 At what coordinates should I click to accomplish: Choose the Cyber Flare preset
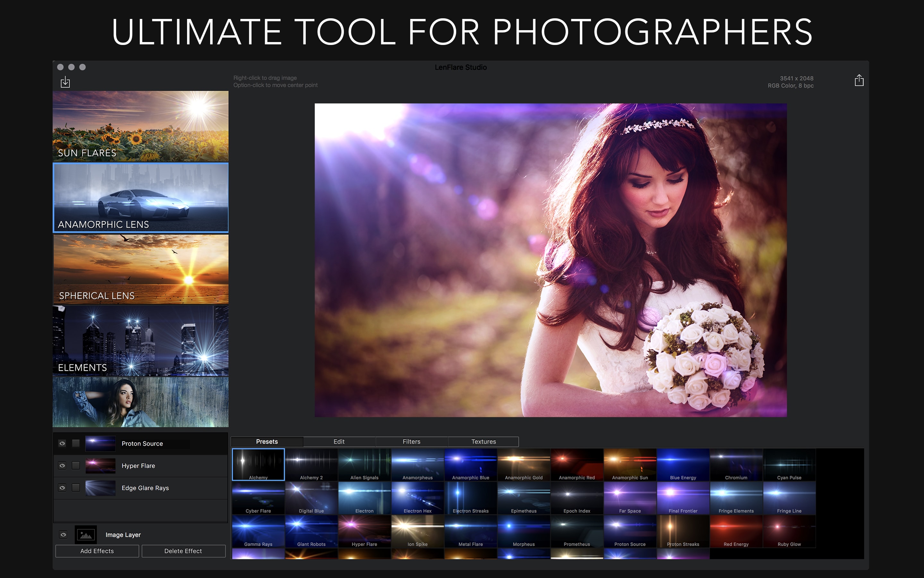pos(258,498)
